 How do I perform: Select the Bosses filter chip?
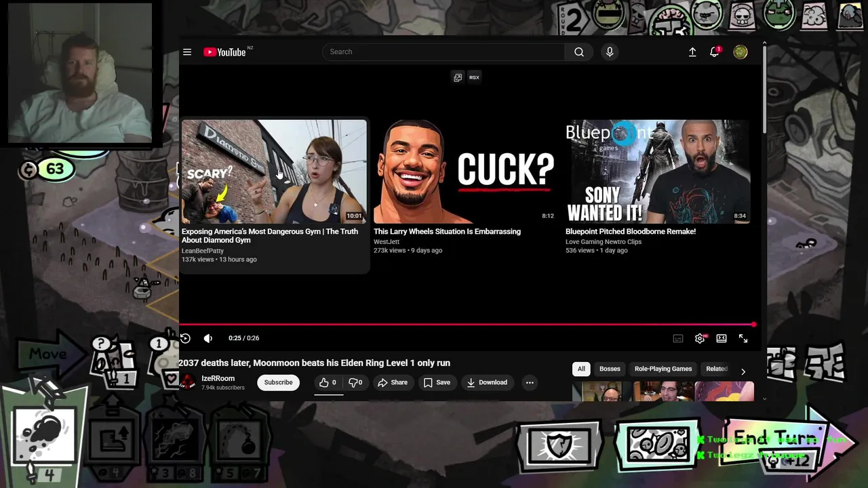(x=610, y=369)
